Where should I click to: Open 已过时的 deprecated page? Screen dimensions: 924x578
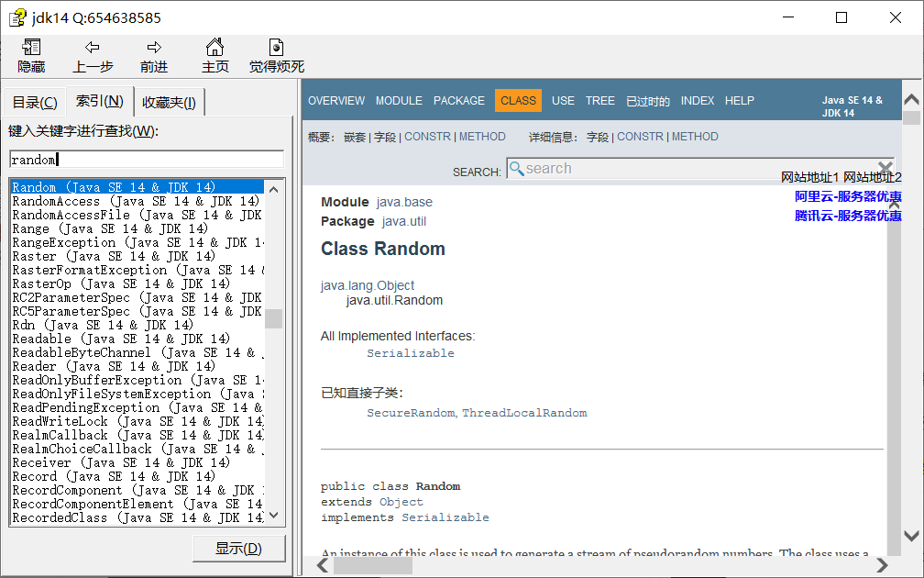[647, 102]
